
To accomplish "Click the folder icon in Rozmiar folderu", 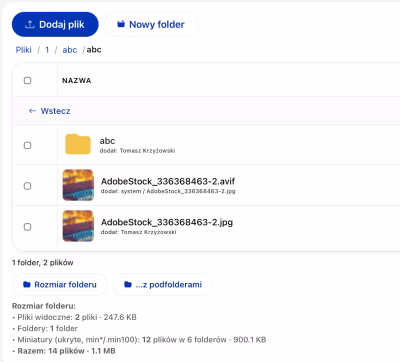I will (x=27, y=284).
